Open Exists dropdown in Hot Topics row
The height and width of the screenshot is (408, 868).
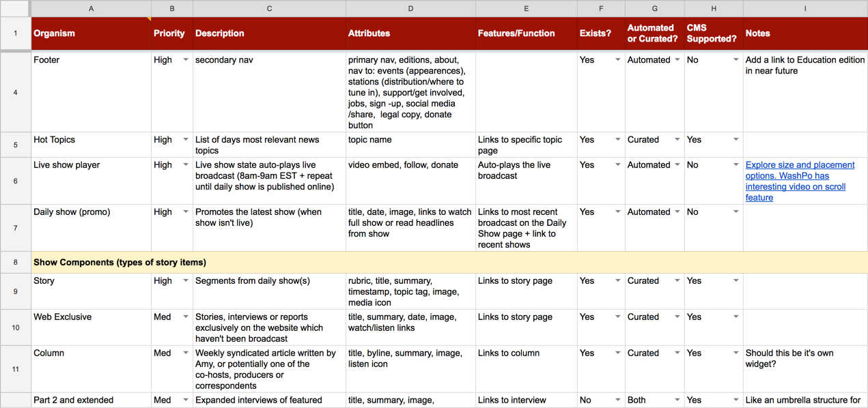coord(617,140)
